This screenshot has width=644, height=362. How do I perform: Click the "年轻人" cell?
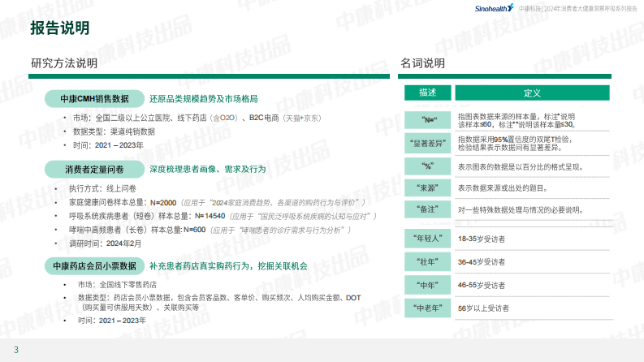tap(427, 239)
